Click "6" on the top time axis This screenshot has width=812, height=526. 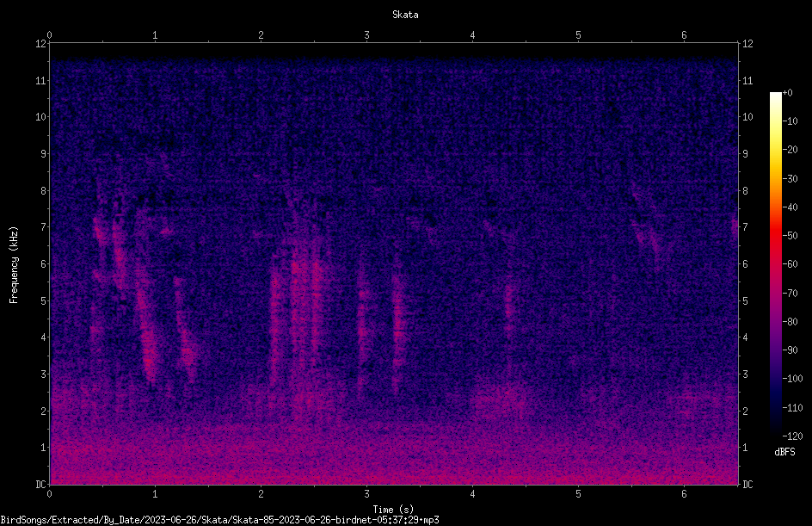click(684, 35)
